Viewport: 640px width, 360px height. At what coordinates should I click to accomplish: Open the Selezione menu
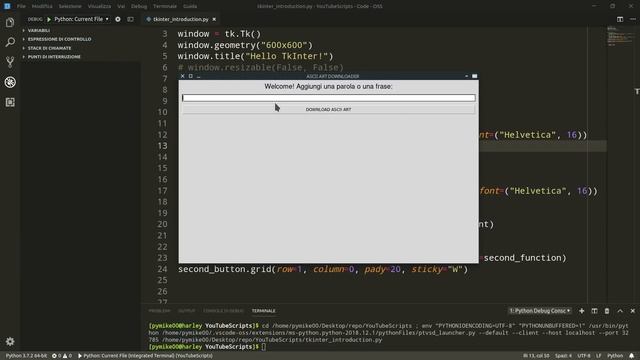[x=70, y=6]
